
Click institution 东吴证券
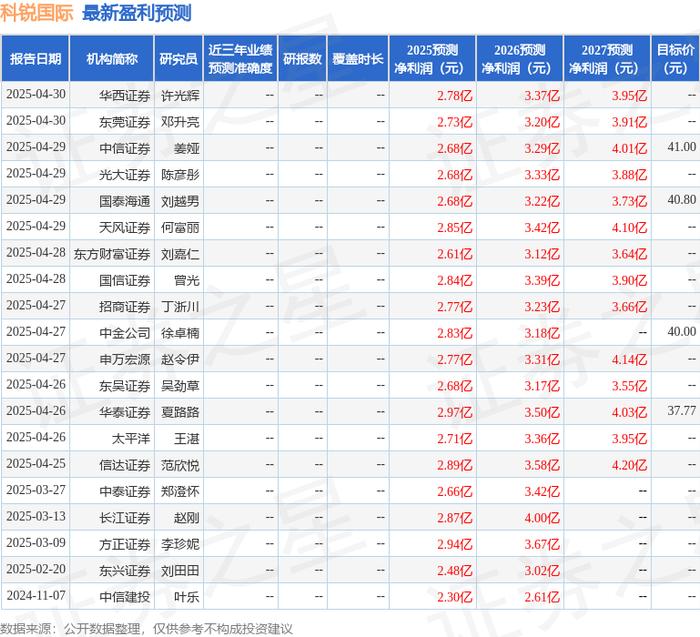[125, 386]
